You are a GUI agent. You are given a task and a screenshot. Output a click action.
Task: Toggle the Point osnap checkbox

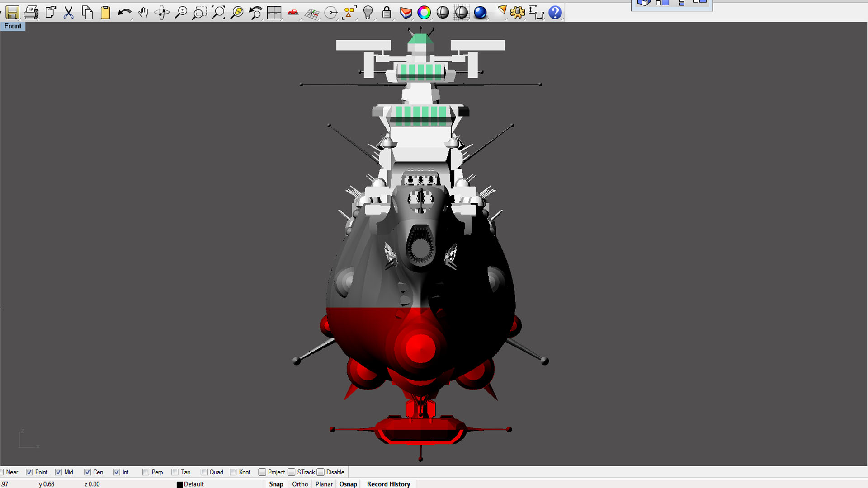pos(29,472)
